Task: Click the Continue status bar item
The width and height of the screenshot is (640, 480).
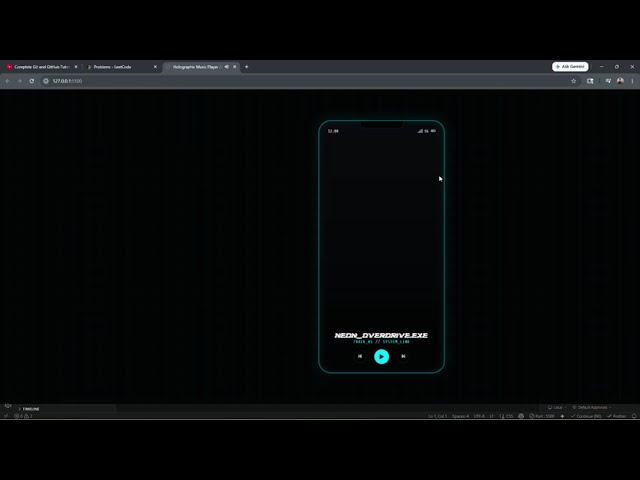Action: pos(586,416)
